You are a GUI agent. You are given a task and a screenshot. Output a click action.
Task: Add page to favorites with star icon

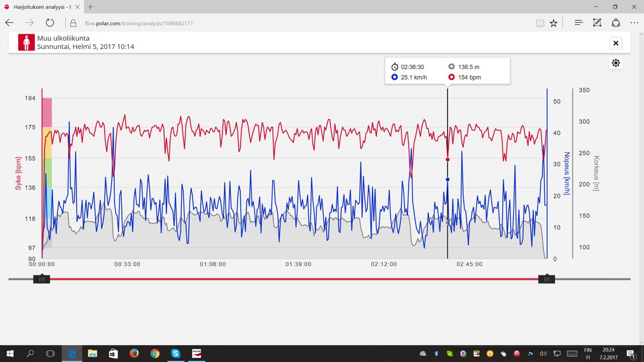point(553,23)
